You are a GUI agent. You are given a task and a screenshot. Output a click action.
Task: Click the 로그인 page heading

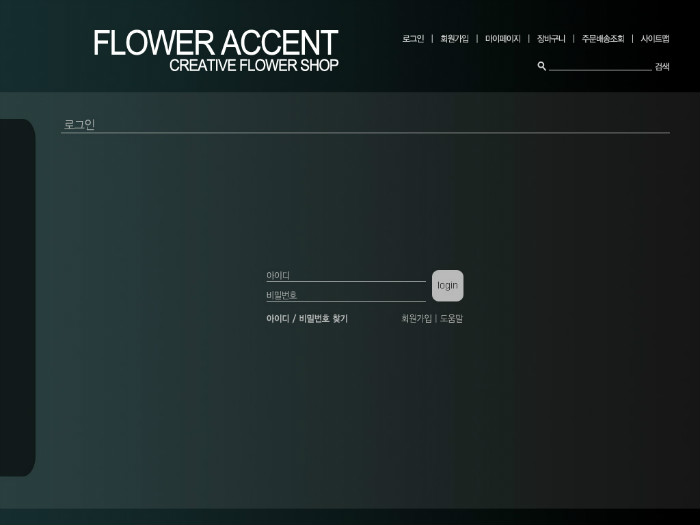[79, 124]
